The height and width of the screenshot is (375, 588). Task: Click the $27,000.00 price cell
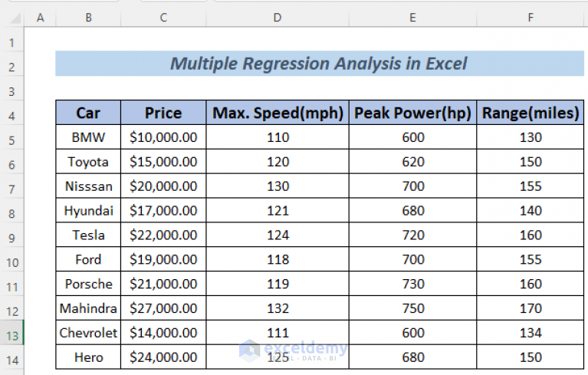[163, 308]
